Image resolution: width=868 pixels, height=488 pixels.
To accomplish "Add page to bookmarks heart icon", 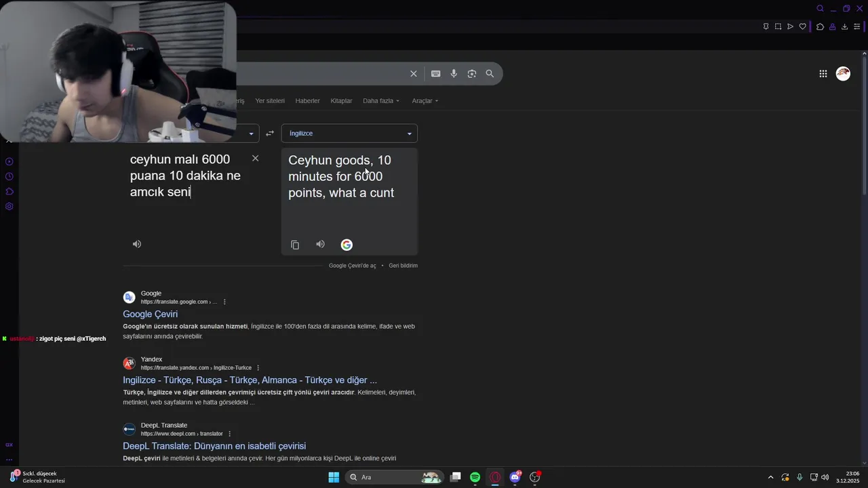I will (x=803, y=26).
